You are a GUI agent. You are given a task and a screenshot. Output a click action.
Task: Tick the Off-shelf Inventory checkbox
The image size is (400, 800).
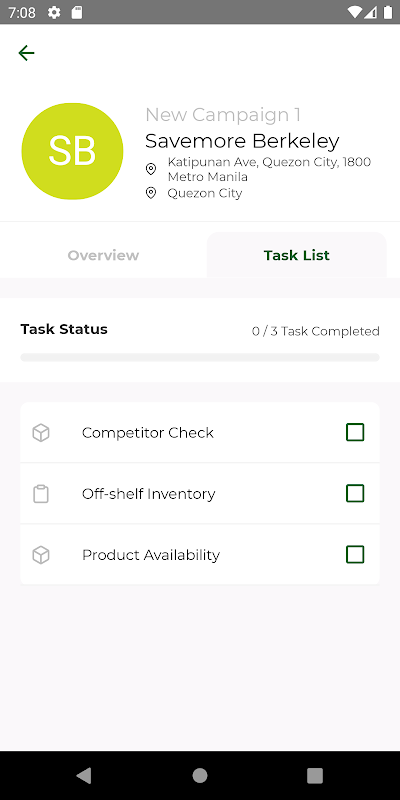355,493
